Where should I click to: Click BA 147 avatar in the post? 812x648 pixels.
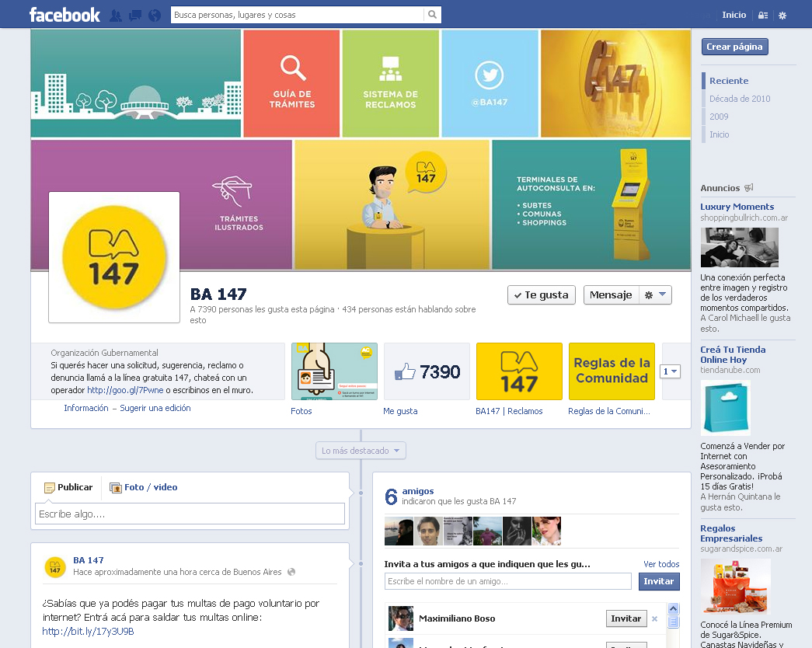55,566
